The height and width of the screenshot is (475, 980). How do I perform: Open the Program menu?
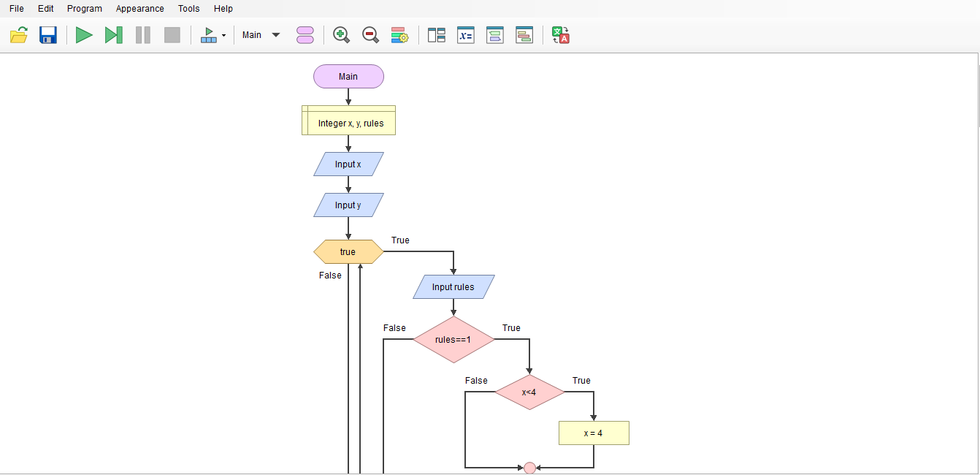pyautogui.click(x=85, y=9)
